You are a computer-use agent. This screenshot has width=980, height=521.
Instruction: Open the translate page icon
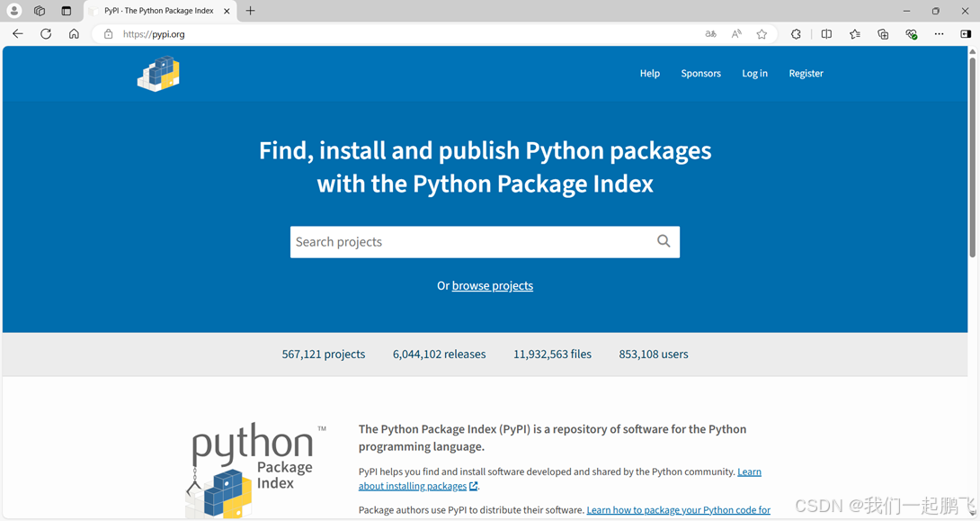(710, 34)
